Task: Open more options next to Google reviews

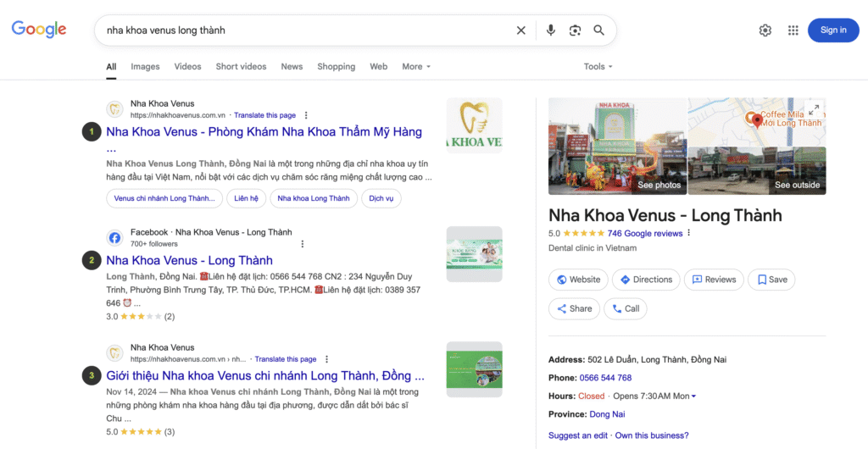Action: pyautogui.click(x=688, y=233)
